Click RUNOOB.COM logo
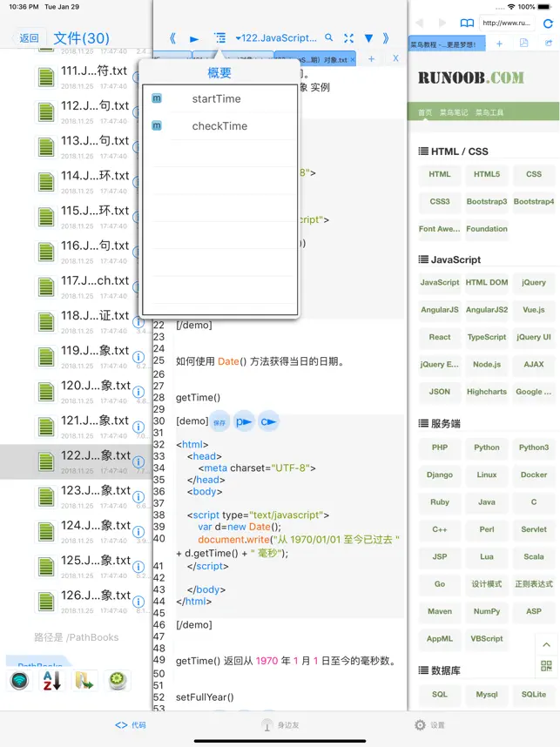Image resolution: width=560 pixels, height=747 pixels. coord(471,77)
